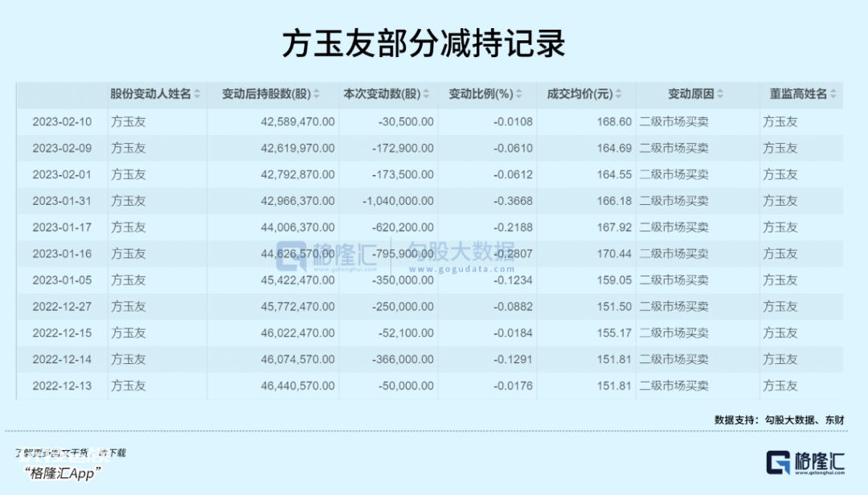Select the date 2022-12-27

(x=62, y=307)
